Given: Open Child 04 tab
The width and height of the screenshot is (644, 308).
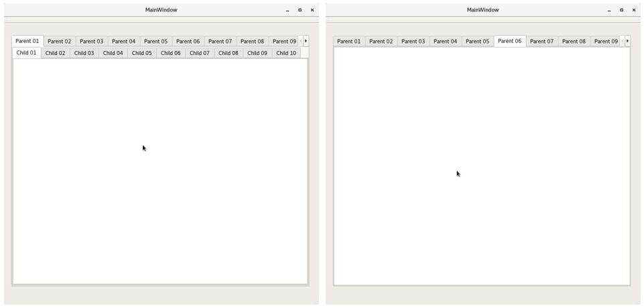Looking at the screenshot, I should pos(113,53).
